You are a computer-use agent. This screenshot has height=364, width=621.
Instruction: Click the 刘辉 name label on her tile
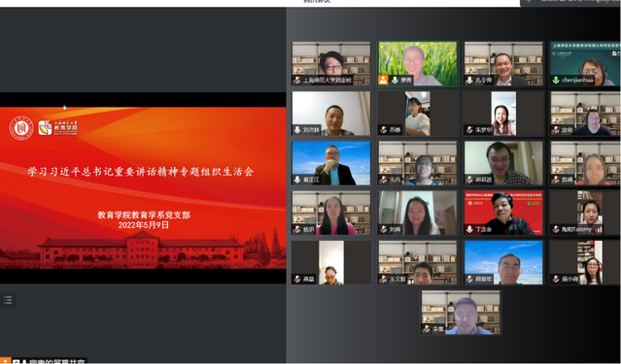[x=396, y=229]
